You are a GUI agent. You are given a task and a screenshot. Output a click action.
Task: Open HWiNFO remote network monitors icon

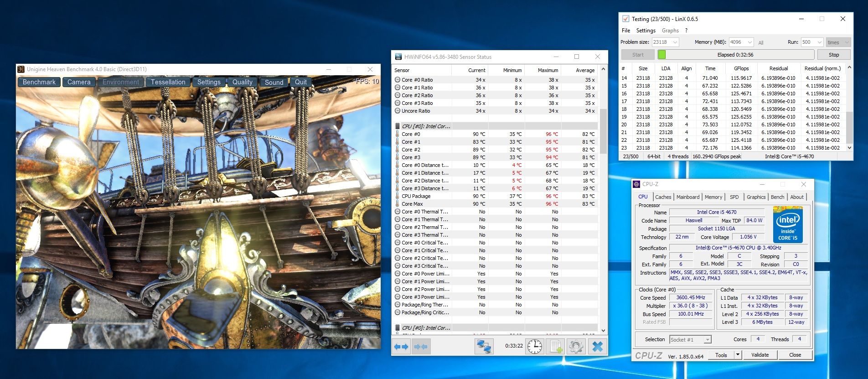[x=484, y=347]
